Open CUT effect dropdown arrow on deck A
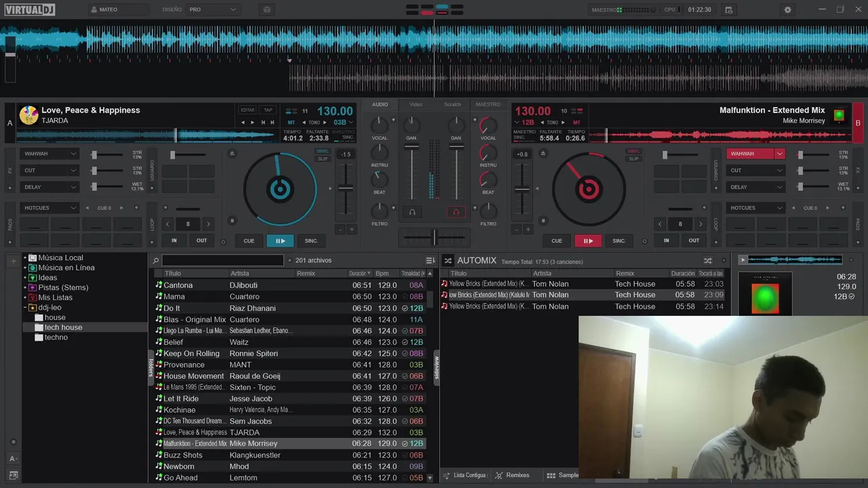Screen dimensions: 868x488 point(73,170)
